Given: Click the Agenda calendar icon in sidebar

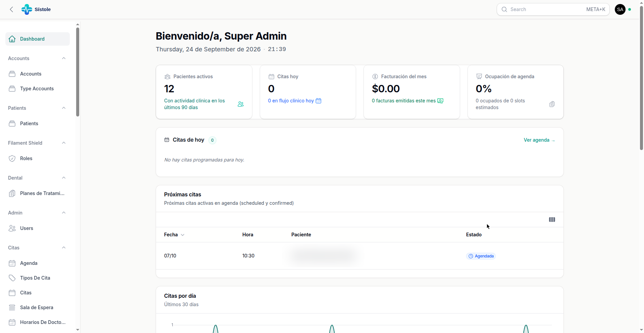Looking at the screenshot, I should [x=12, y=263].
